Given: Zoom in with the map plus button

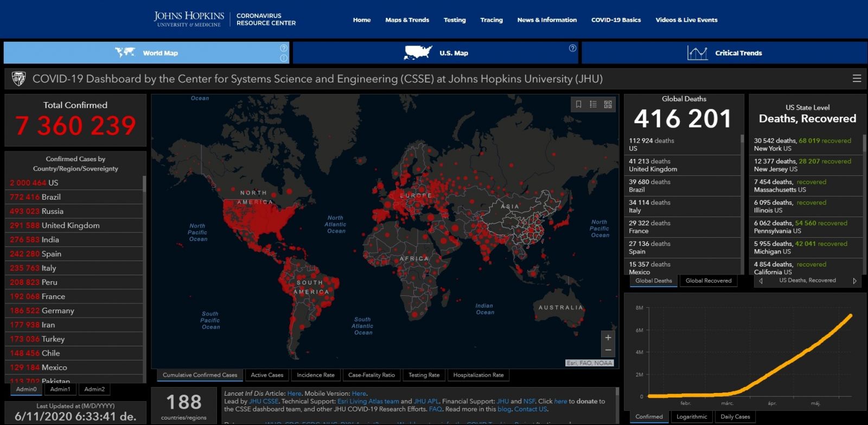Looking at the screenshot, I should [x=608, y=338].
